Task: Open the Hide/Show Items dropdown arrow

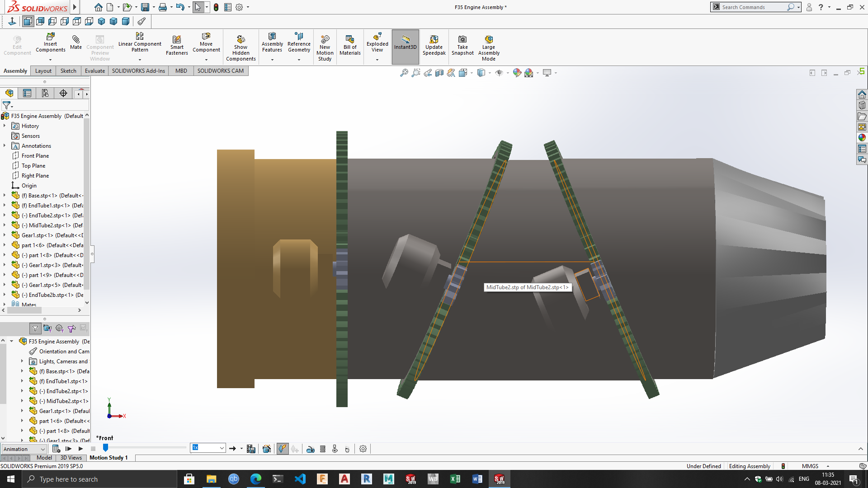Action: (x=508, y=73)
